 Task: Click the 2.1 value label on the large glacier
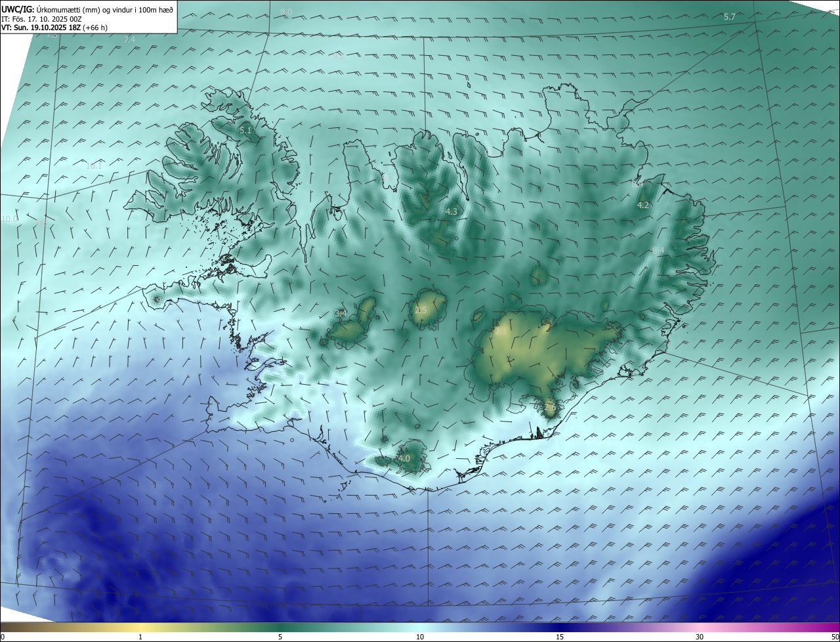501,332
